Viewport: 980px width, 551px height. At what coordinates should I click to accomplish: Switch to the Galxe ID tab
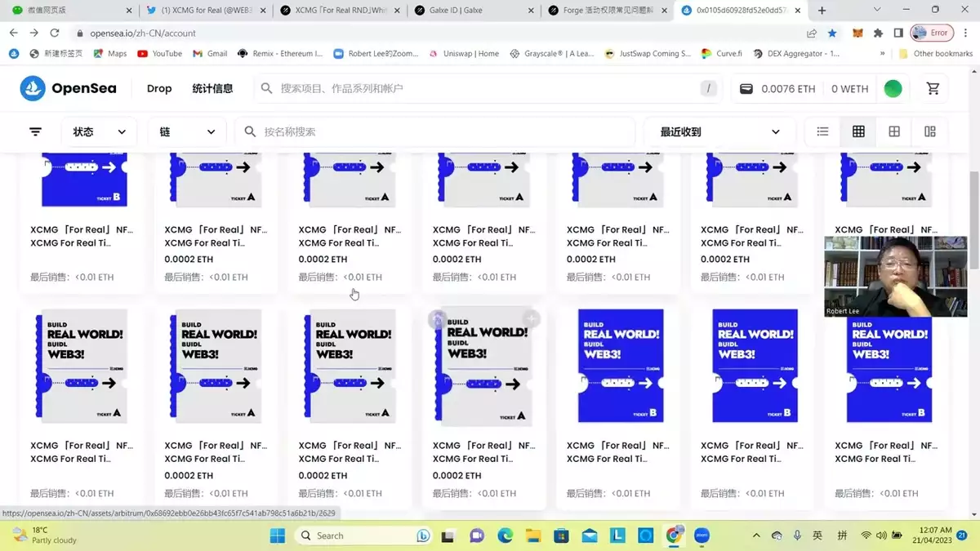(472, 11)
